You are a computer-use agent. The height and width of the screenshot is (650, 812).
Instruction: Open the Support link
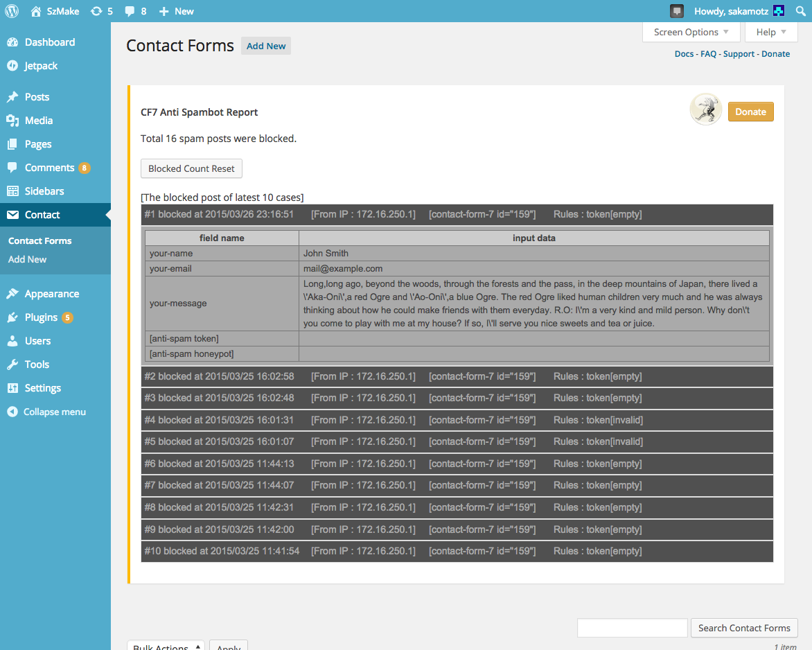pyautogui.click(x=739, y=54)
